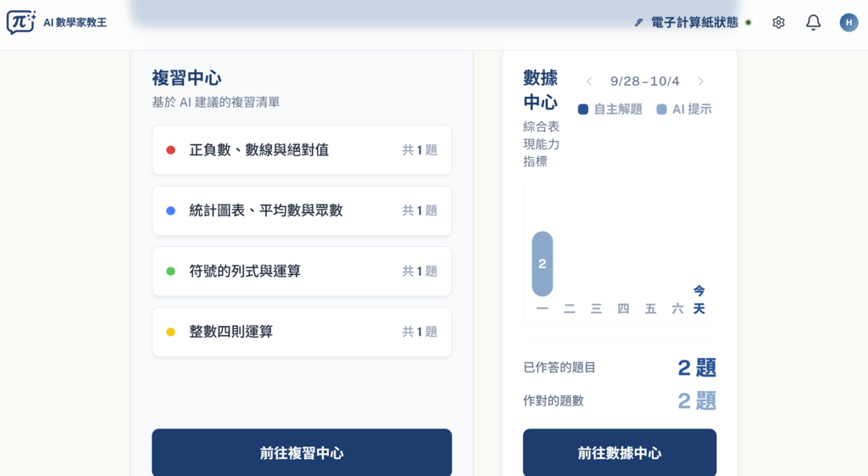Open the 整數四則運算 review item
This screenshot has height=476, width=868.
point(302,332)
